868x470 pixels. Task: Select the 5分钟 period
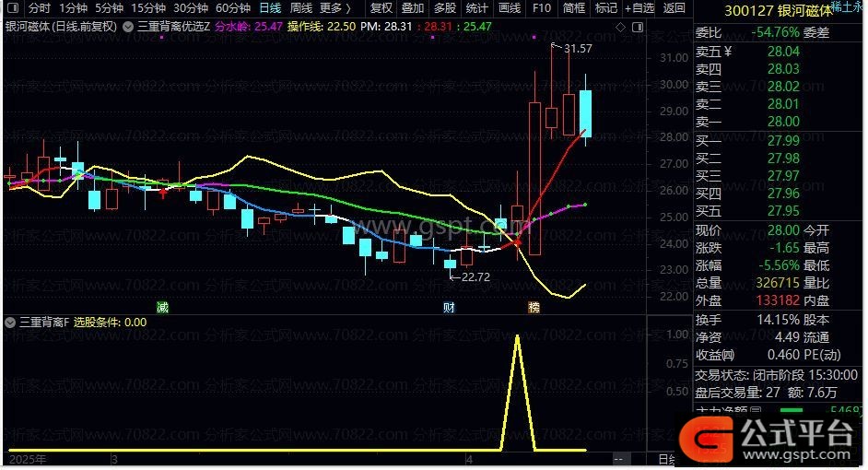click(109, 8)
